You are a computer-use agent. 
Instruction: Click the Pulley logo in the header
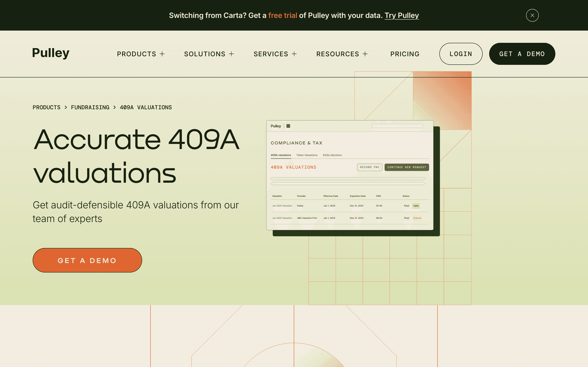coord(51,53)
